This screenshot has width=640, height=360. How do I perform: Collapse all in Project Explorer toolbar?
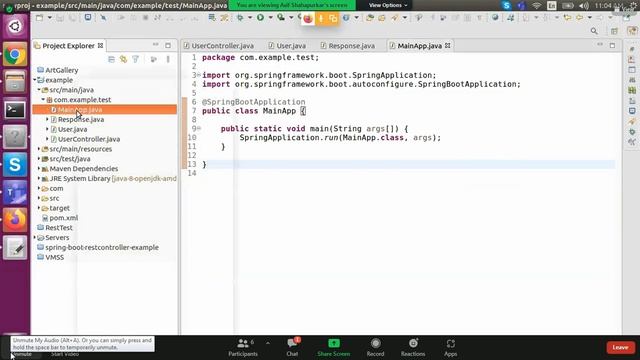(x=111, y=60)
